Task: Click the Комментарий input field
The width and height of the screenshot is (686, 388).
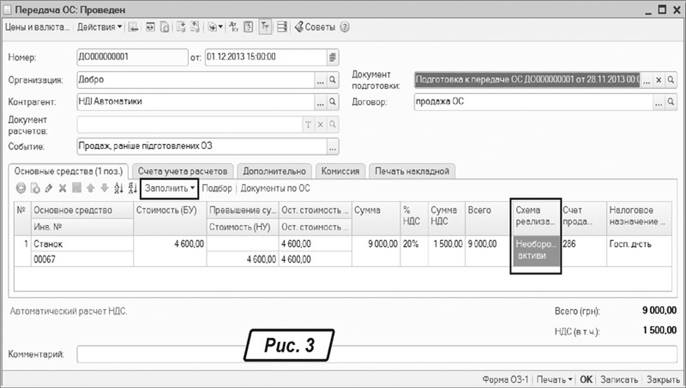Action: [377, 354]
